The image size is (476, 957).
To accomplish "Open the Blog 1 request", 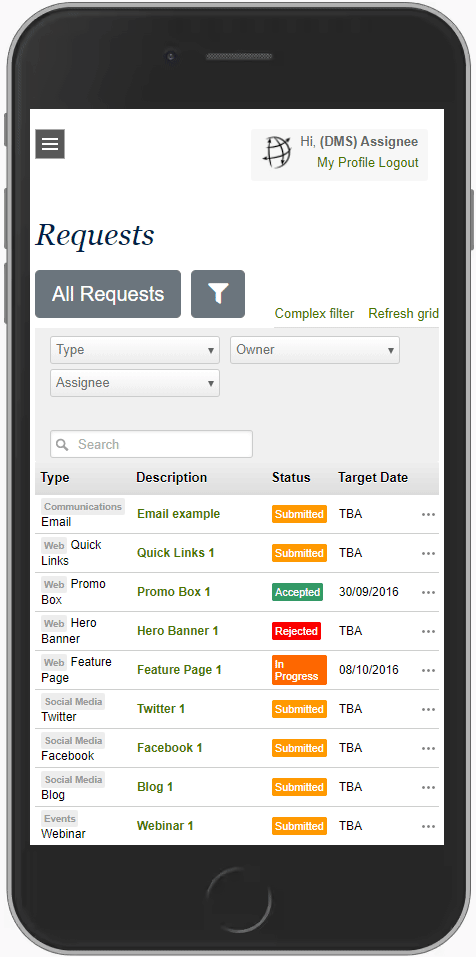I will [155, 787].
